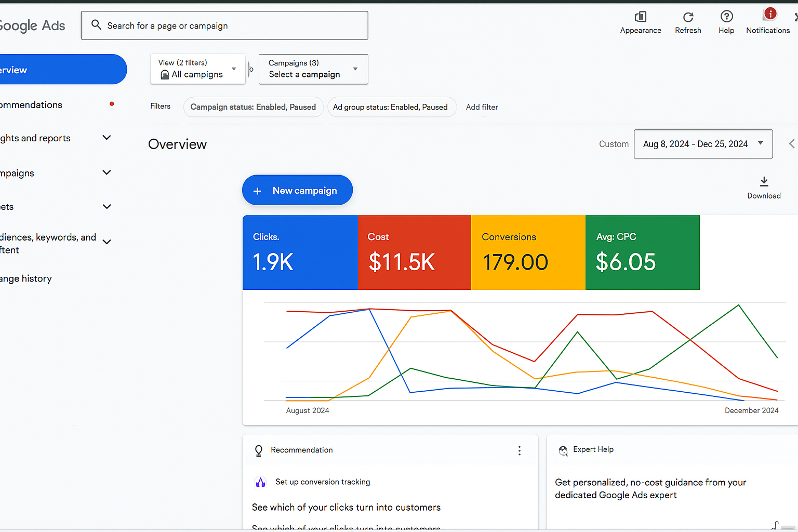Open the View All campaigns dropdown
Screen dimensions: 798x532
tap(198, 69)
